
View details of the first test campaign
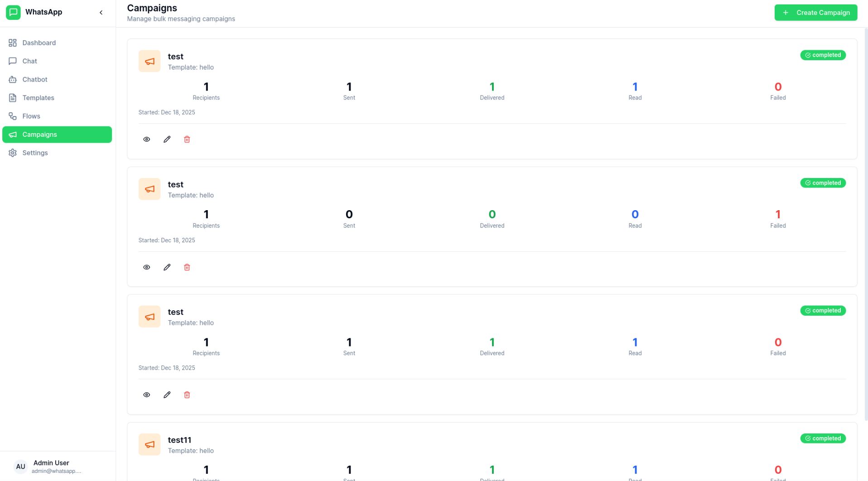click(x=146, y=139)
